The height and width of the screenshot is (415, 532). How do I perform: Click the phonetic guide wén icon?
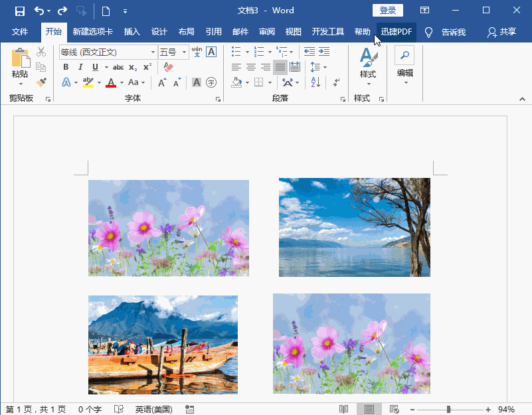pos(197,52)
